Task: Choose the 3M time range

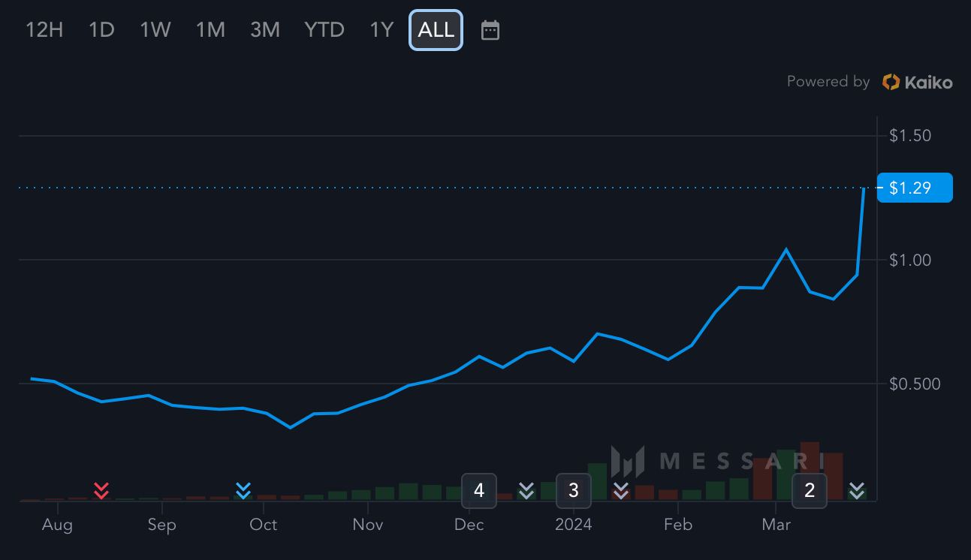Action: pyautogui.click(x=265, y=30)
